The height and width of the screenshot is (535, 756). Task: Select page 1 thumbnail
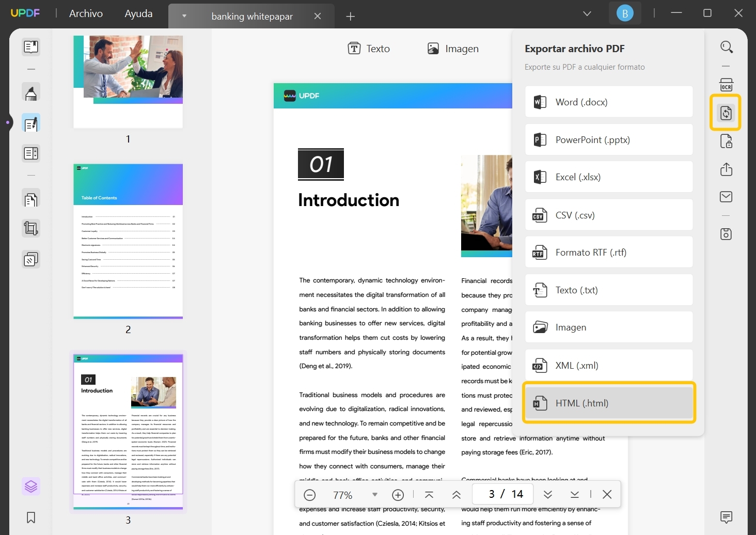pyautogui.click(x=128, y=82)
